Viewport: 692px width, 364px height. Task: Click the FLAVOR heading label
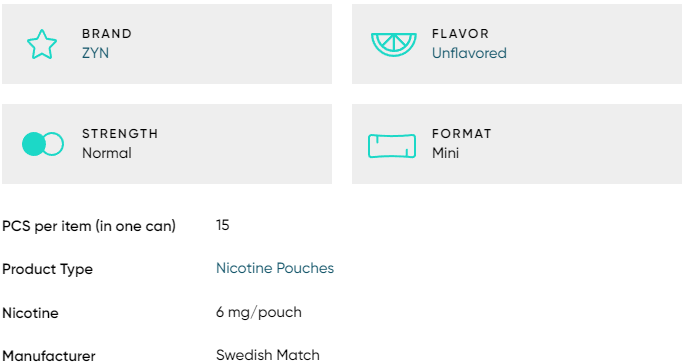[x=460, y=34]
